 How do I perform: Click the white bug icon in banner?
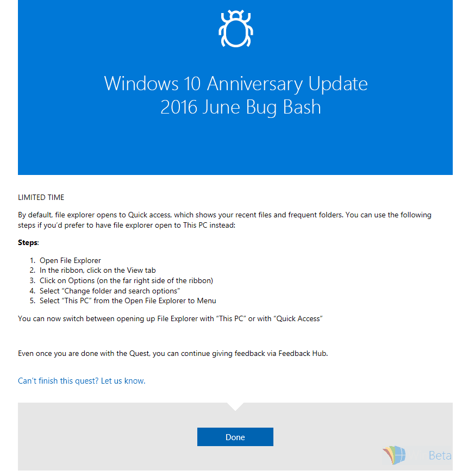(235, 29)
